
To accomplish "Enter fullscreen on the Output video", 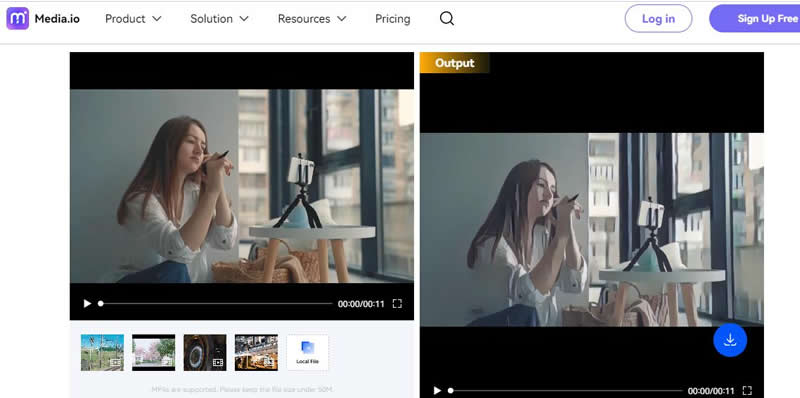I will coord(747,391).
